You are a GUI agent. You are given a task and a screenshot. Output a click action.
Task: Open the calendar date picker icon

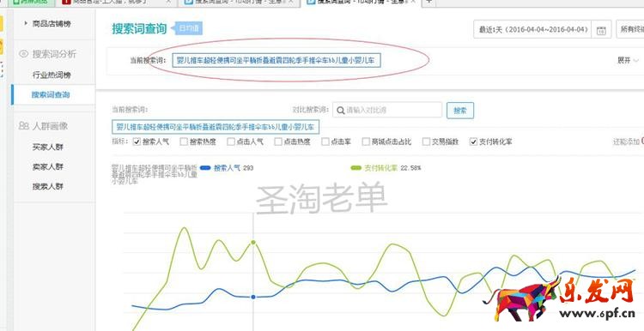(x=601, y=30)
